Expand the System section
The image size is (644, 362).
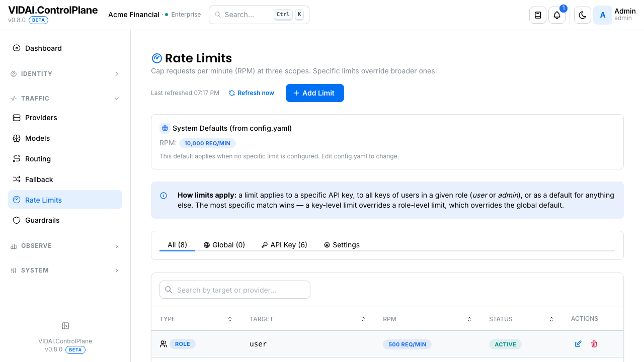(65, 270)
